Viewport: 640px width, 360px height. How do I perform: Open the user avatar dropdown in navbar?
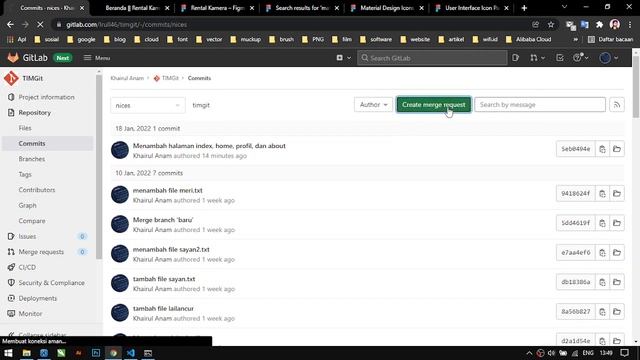point(609,58)
